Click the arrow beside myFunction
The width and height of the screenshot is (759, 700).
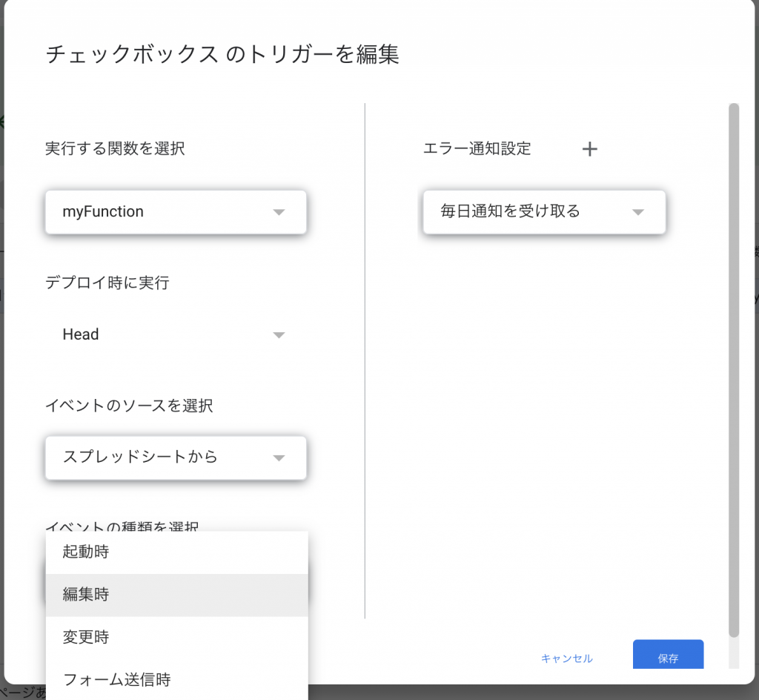[x=279, y=212]
